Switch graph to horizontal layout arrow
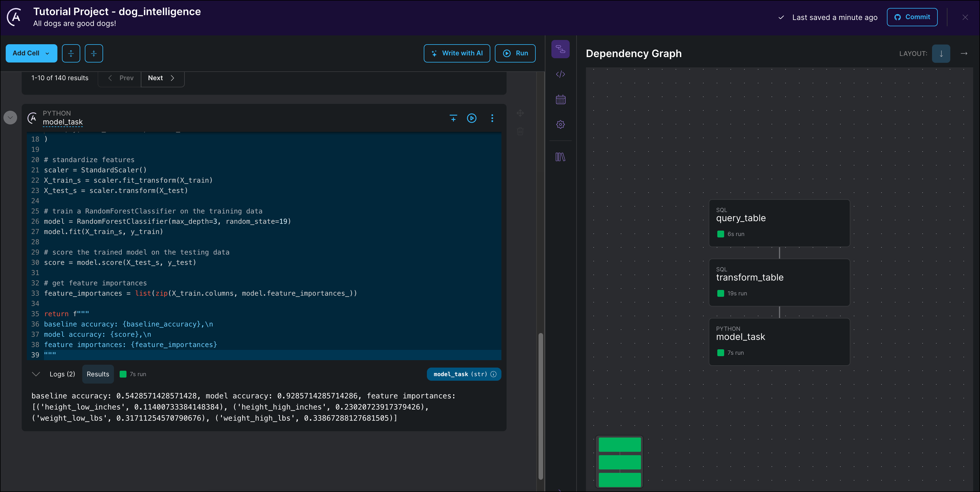Image resolution: width=980 pixels, height=492 pixels. point(964,54)
